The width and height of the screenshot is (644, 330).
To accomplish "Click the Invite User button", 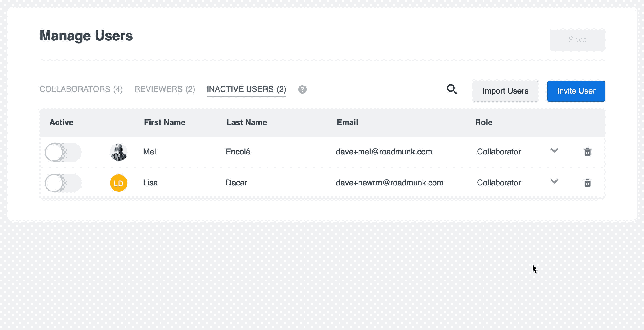I will tap(576, 91).
